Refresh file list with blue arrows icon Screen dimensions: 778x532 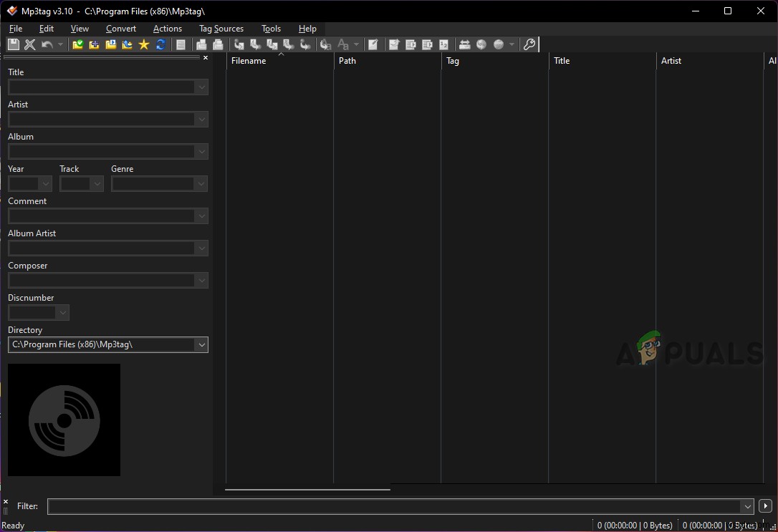tap(160, 44)
